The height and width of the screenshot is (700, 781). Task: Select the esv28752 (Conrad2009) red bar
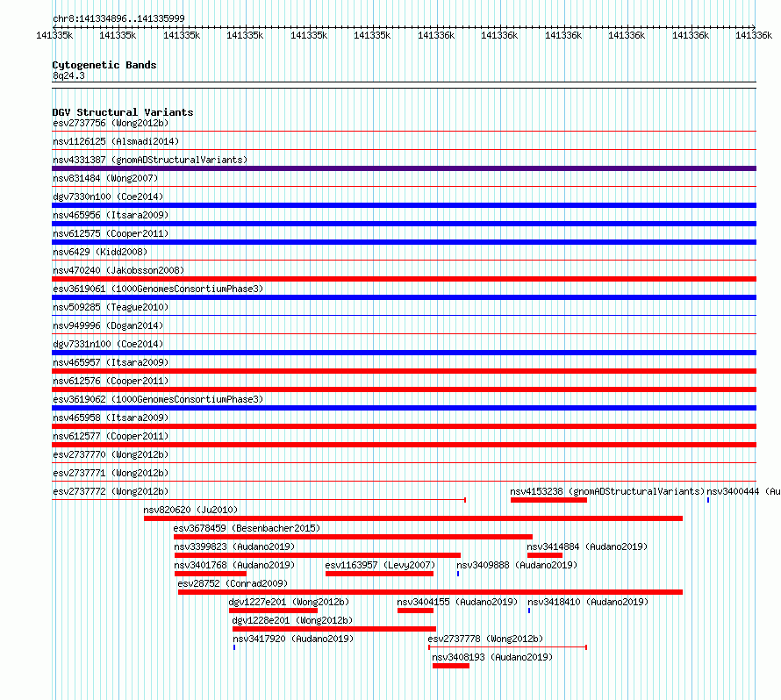(x=430, y=592)
